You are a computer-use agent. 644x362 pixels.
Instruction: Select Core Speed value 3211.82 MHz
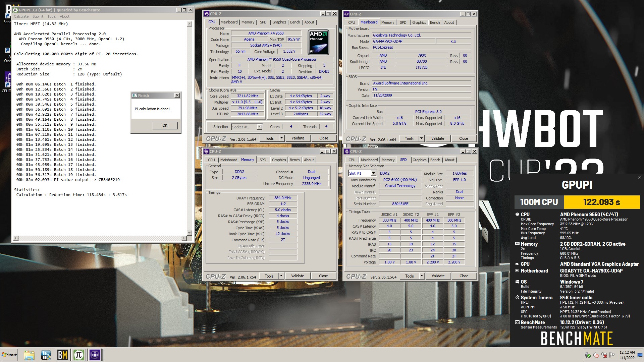pos(248,96)
